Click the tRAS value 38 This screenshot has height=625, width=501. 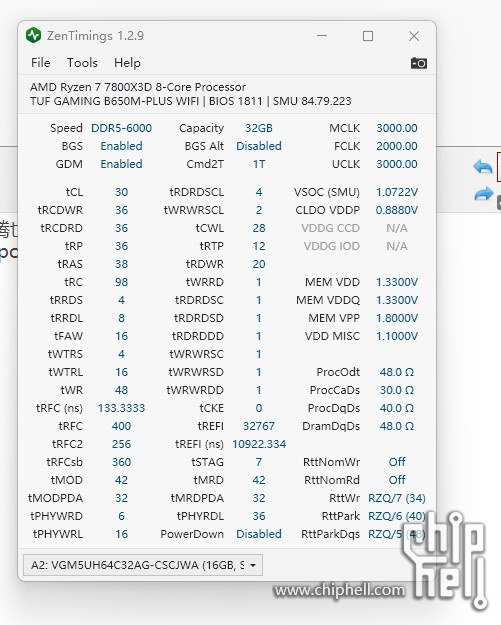tap(122, 264)
